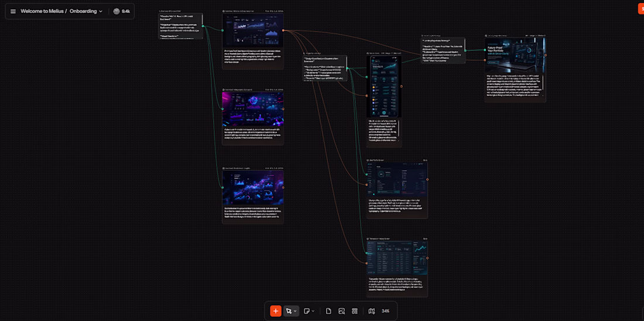Open the Onboarding project dropdown
644x321 pixels.
tap(86, 11)
